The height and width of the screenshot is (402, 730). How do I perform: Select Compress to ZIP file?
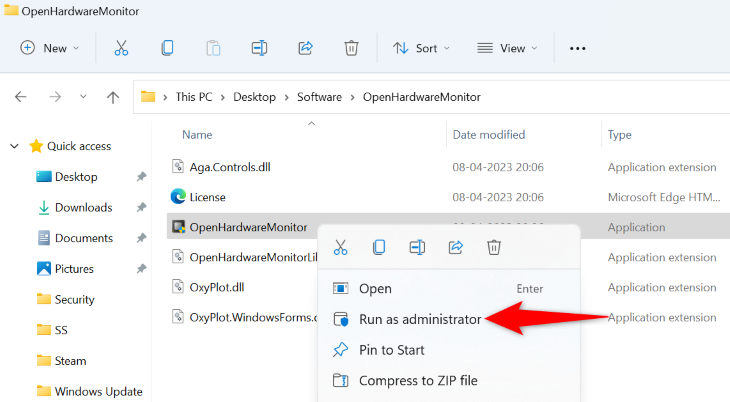pyautogui.click(x=449, y=381)
